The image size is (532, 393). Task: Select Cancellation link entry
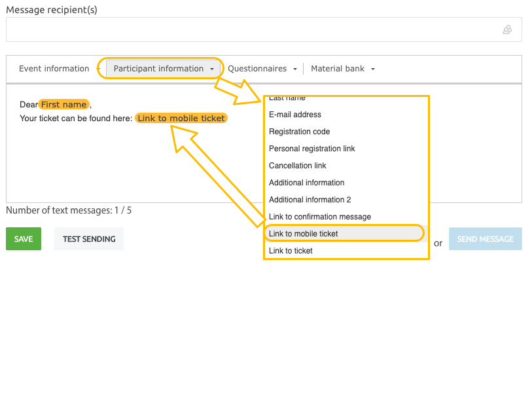(x=346, y=166)
